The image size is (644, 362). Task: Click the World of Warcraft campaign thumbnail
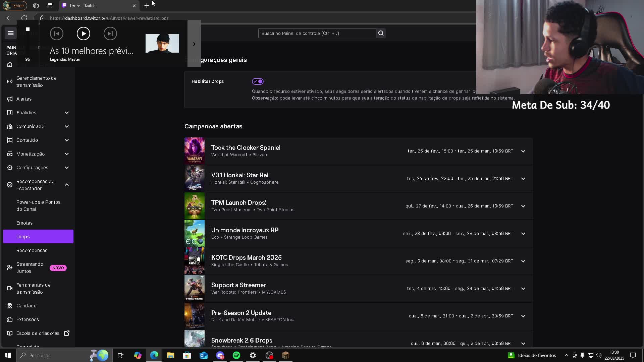pyautogui.click(x=195, y=151)
